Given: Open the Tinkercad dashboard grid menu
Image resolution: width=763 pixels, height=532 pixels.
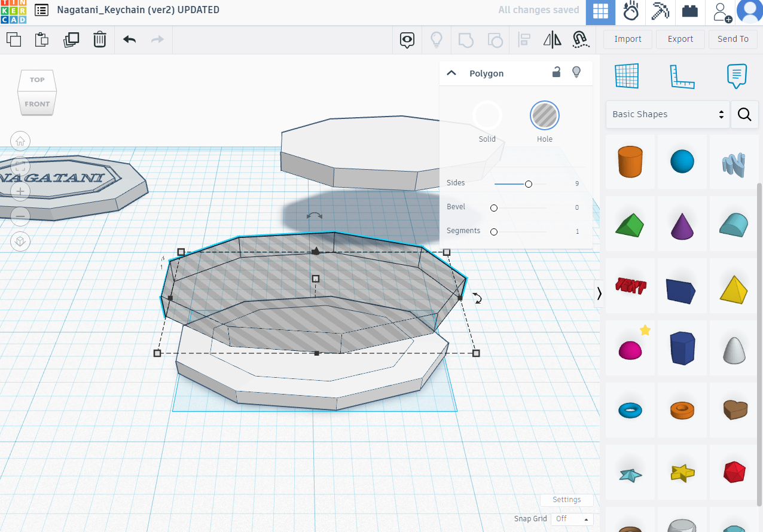Looking at the screenshot, I should [x=600, y=12].
